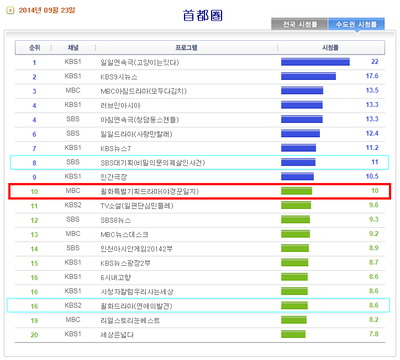Screen dimensions: 400x360
Task: Select program 인간극장
Action: coord(114,177)
